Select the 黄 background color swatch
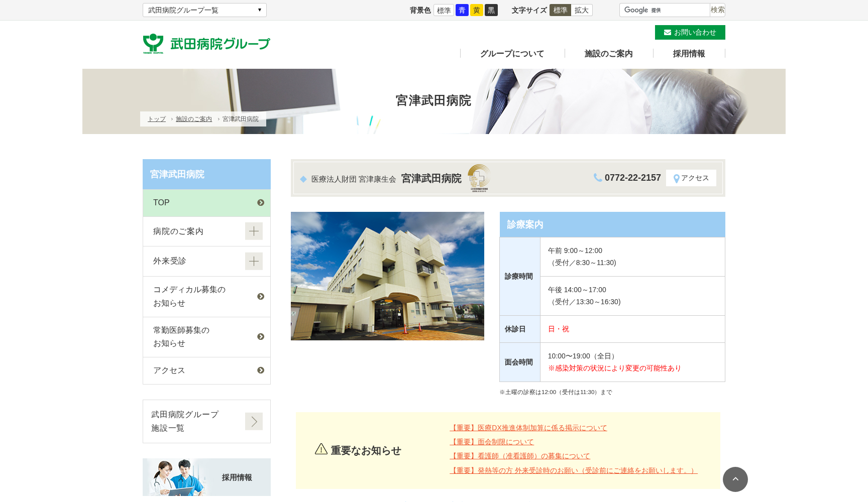This screenshot has width=868, height=502. click(x=476, y=10)
